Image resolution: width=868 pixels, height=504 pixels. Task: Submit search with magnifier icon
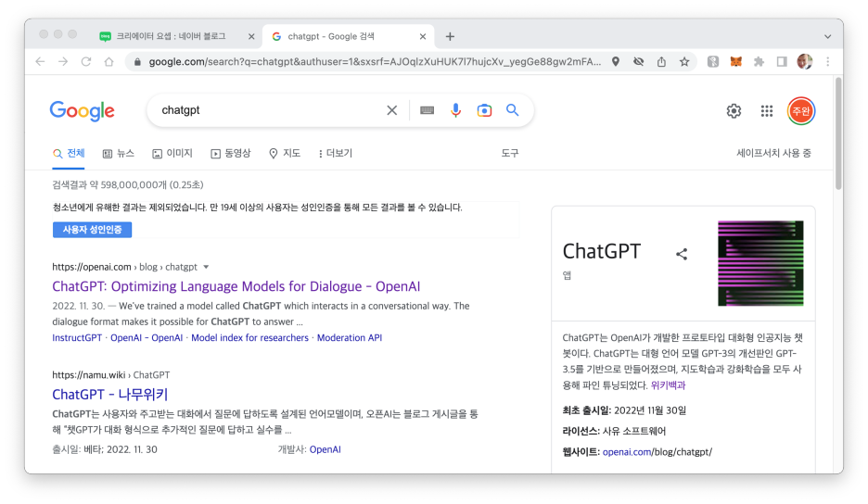tap(513, 110)
